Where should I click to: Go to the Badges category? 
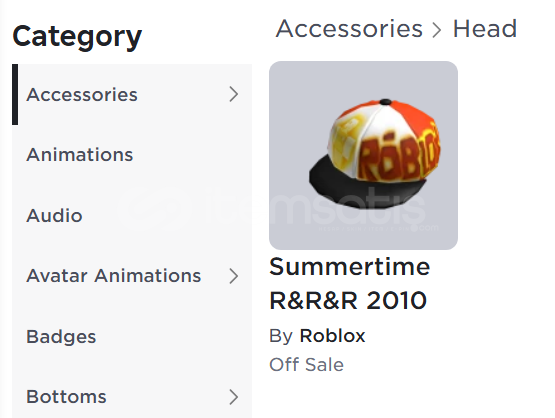tap(61, 337)
